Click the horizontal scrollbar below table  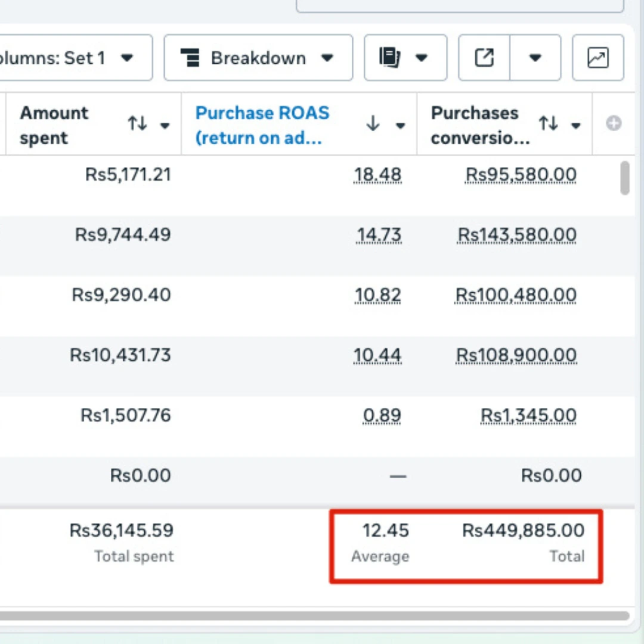(315, 615)
